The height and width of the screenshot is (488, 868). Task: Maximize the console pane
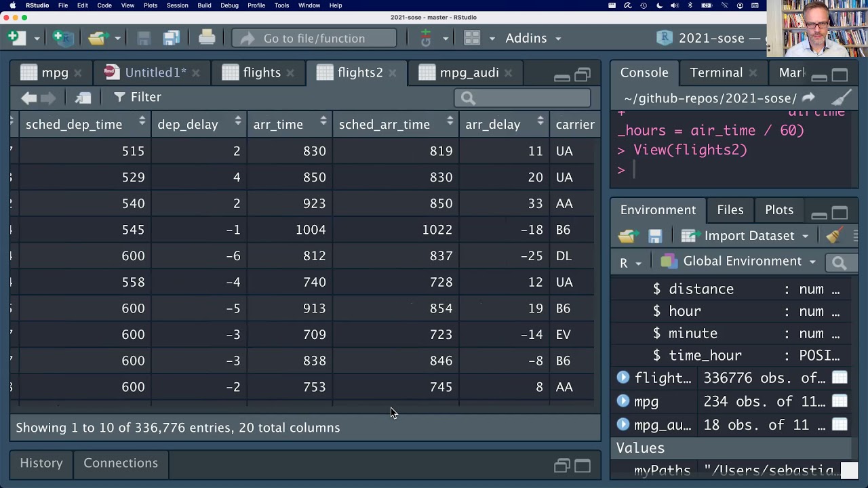[x=840, y=75]
